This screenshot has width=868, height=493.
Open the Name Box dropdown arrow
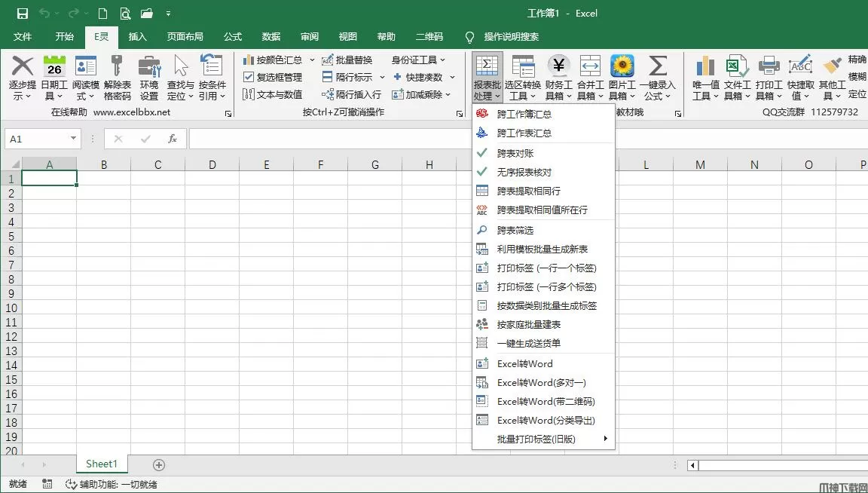pyautogui.click(x=73, y=139)
